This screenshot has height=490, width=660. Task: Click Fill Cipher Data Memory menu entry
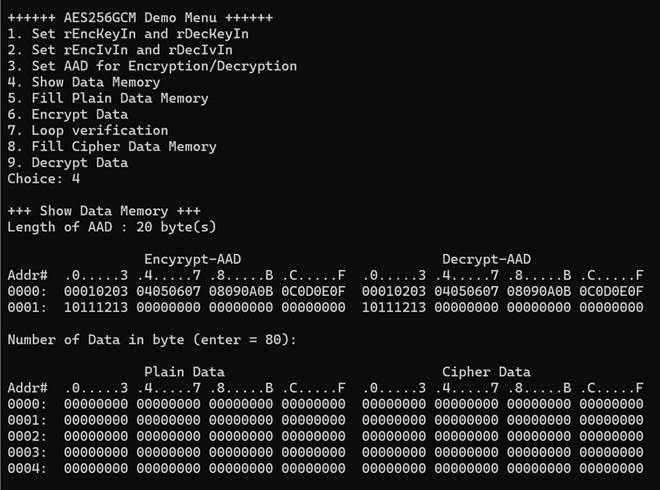coord(112,146)
